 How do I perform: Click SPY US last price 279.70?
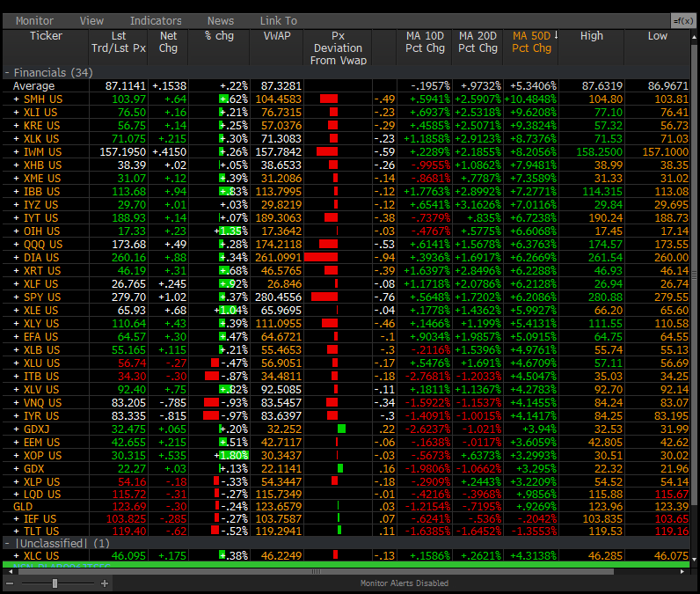(x=128, y=297)
